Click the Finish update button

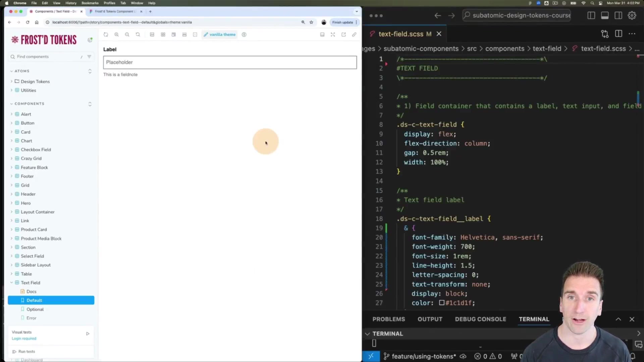(x=344, y=22)
